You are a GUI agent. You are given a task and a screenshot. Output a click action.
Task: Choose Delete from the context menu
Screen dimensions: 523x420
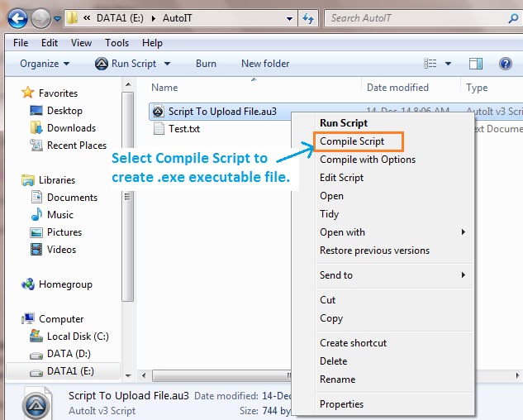pyautogui.click(x=333, y=361)
